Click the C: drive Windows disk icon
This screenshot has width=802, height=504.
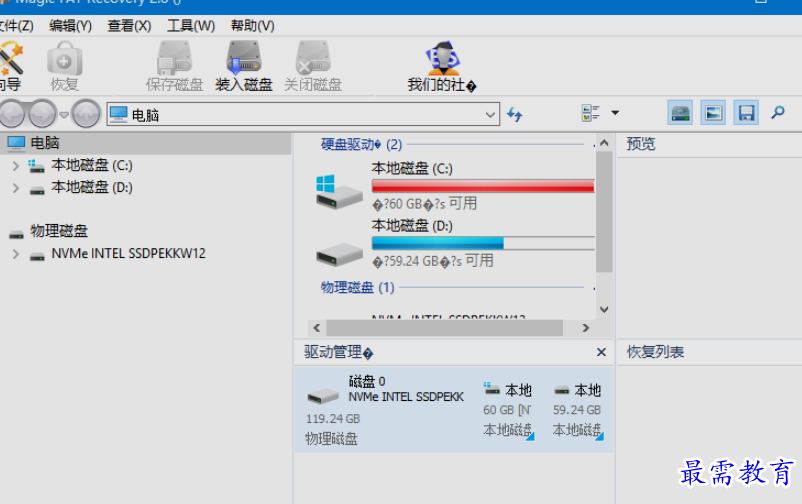point(339,191)
